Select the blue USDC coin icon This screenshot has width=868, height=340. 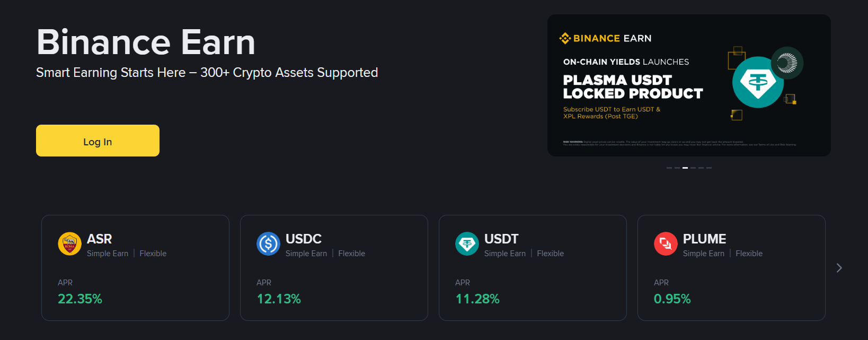tap(268, 243)
